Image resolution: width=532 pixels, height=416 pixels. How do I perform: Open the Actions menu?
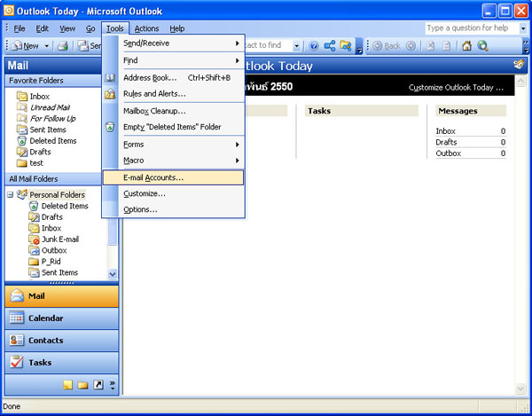146,28
